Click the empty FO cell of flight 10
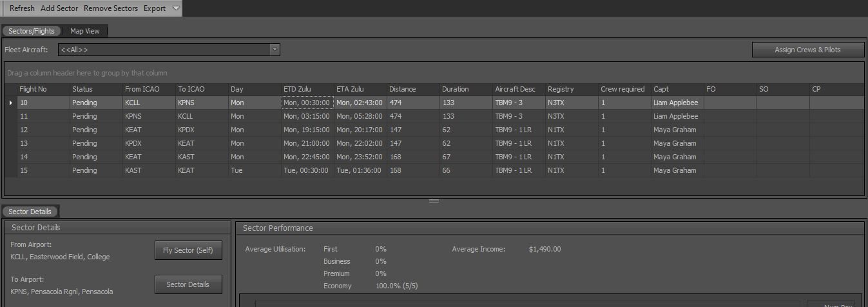 click(x=730, y=103)
